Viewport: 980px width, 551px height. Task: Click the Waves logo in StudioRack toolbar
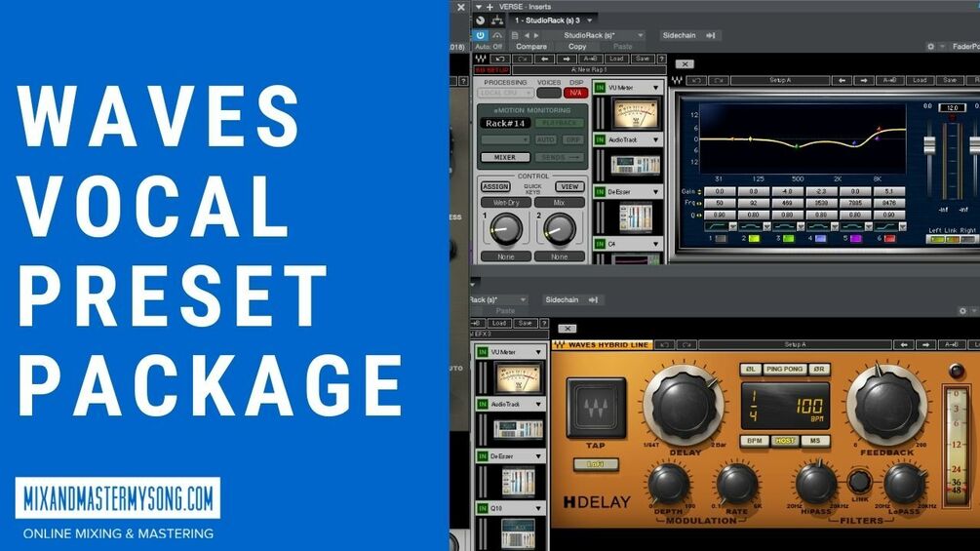coord(481,59)
